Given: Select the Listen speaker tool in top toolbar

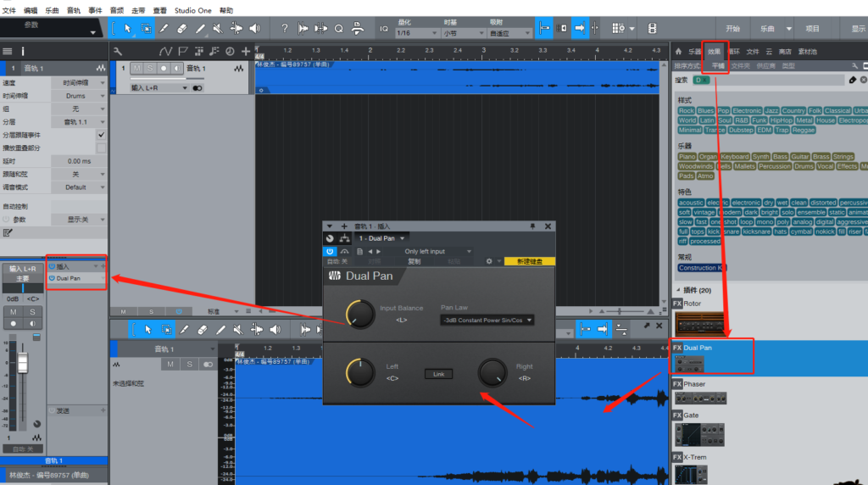Looking at the screenshot, I should 254,28.
